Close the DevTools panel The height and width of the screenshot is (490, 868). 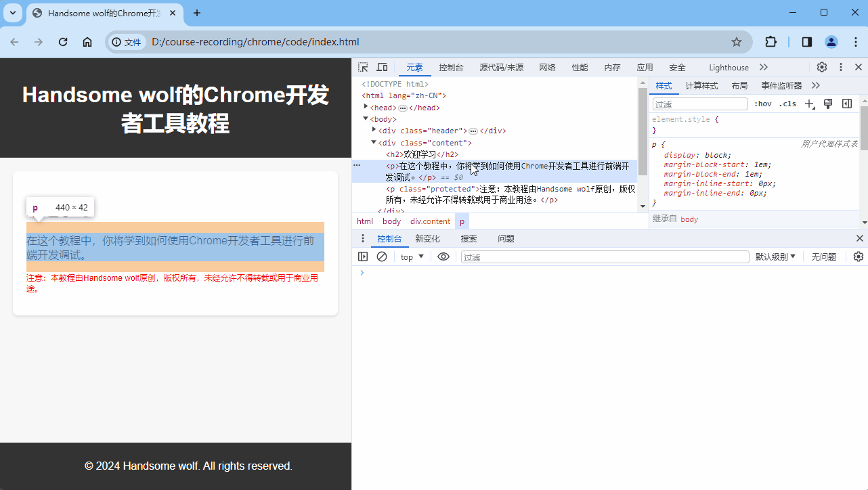coord(859,67)
